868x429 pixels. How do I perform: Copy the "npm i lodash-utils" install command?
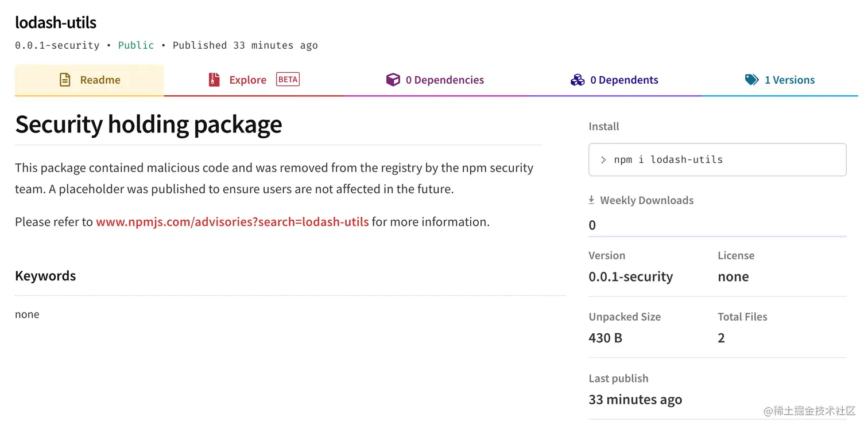[x=668, y=159]
